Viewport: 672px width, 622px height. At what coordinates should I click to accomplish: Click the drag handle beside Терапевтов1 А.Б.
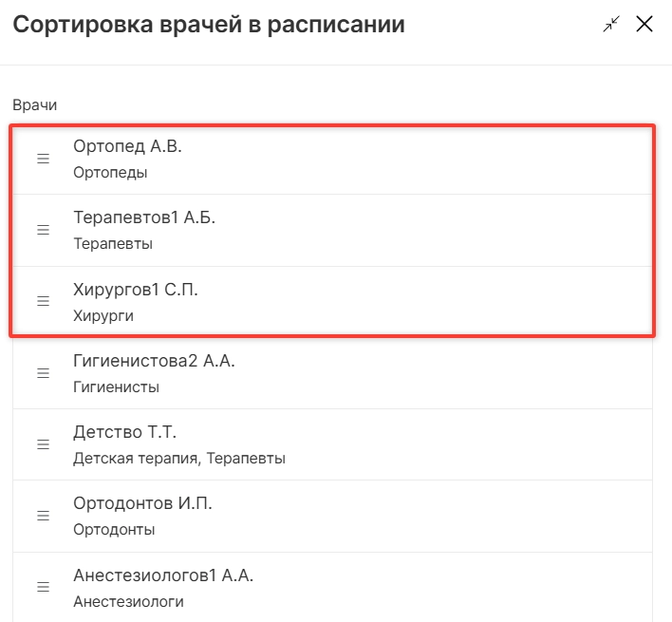click(43, 230)
